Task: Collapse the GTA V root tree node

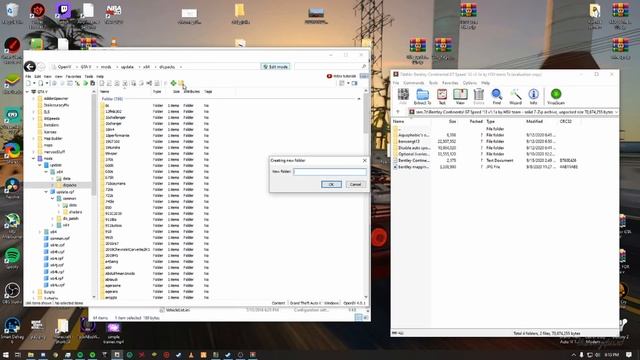Action: tap(27, 92)
